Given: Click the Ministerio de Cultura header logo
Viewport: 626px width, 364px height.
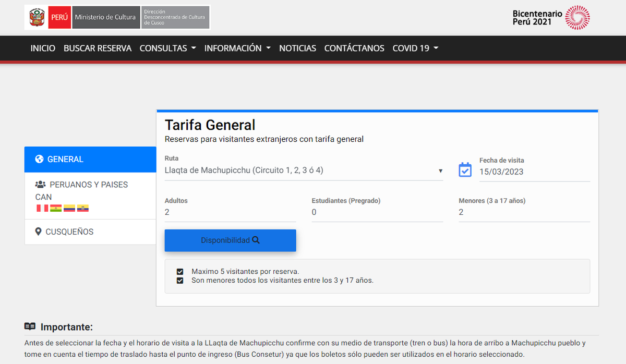Looking at the screenshot, I should [x=105, y=17].
